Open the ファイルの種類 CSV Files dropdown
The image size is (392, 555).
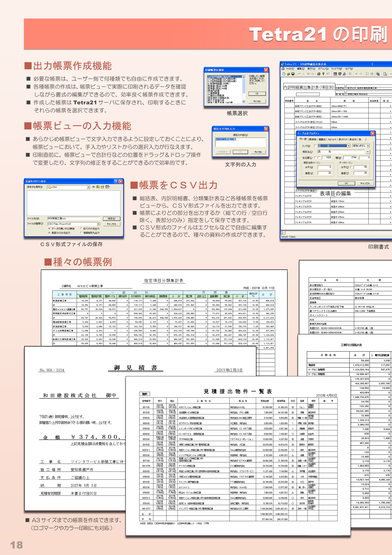98,224
